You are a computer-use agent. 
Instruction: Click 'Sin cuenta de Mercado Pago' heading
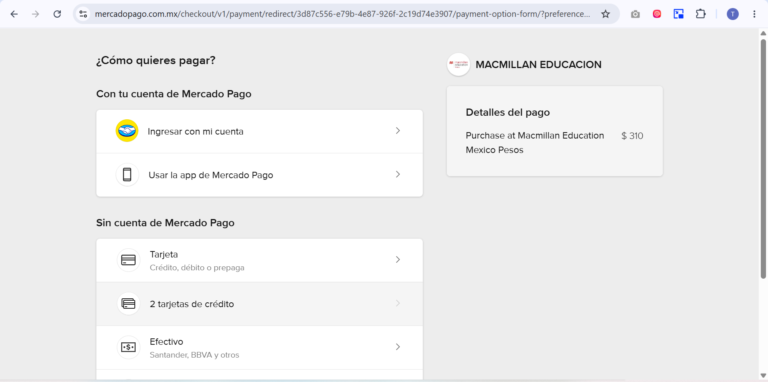coord(165,223)
